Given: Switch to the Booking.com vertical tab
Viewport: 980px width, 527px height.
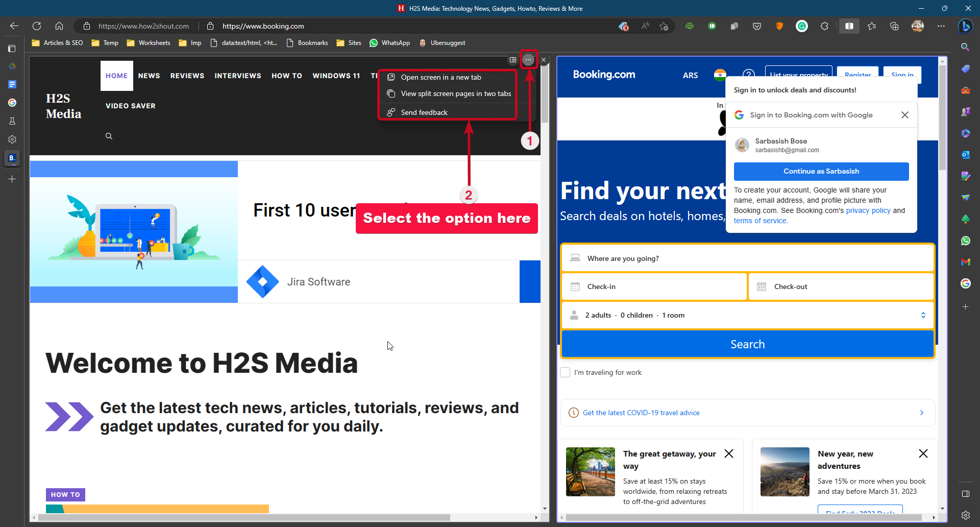Looking at the screenshot, I should pos(12,158).
